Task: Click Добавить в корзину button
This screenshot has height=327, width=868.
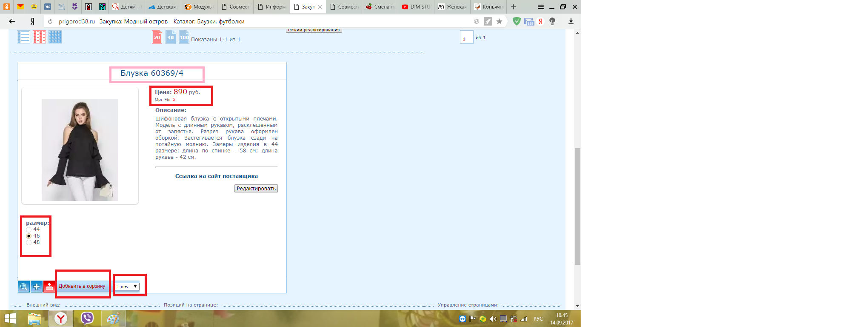Action: tap(82, 286)
